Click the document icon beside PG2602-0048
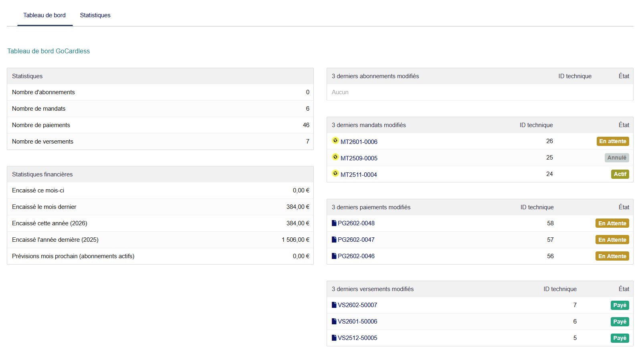This screenshot has width=644, height=352. (334, 223)
